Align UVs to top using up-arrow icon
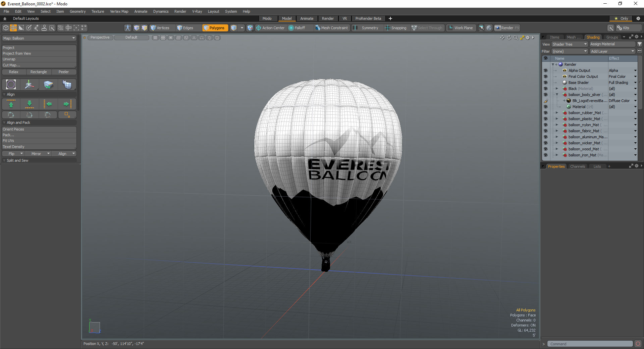The image size is (644, 349). (11, 104)
